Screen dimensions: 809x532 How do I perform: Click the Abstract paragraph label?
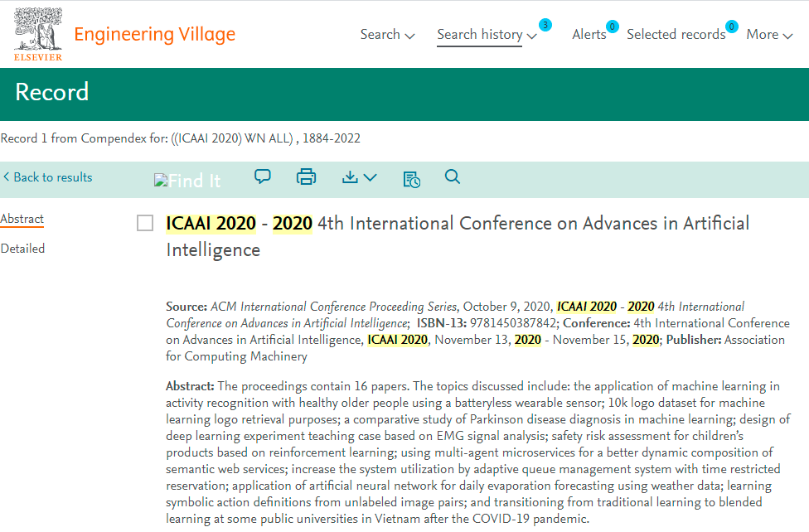click(190, 386)
